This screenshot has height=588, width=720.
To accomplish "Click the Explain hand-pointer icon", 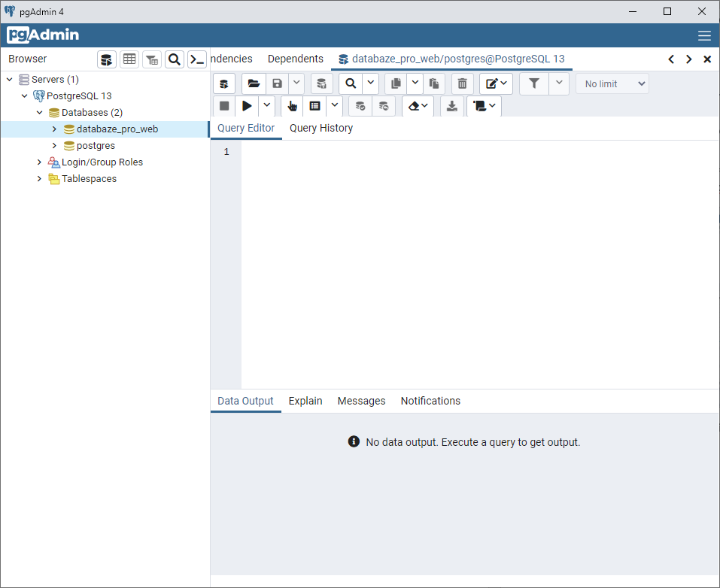I will (292, 106).
